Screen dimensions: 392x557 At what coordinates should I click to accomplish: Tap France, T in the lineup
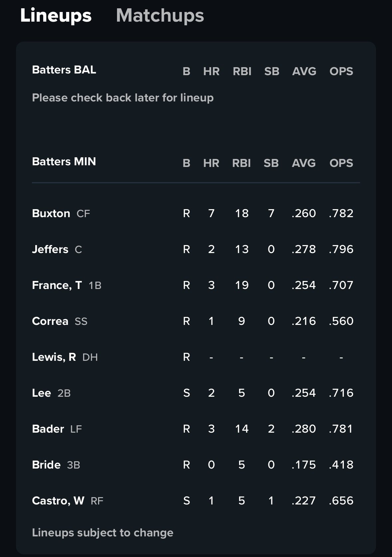point(57,285)
